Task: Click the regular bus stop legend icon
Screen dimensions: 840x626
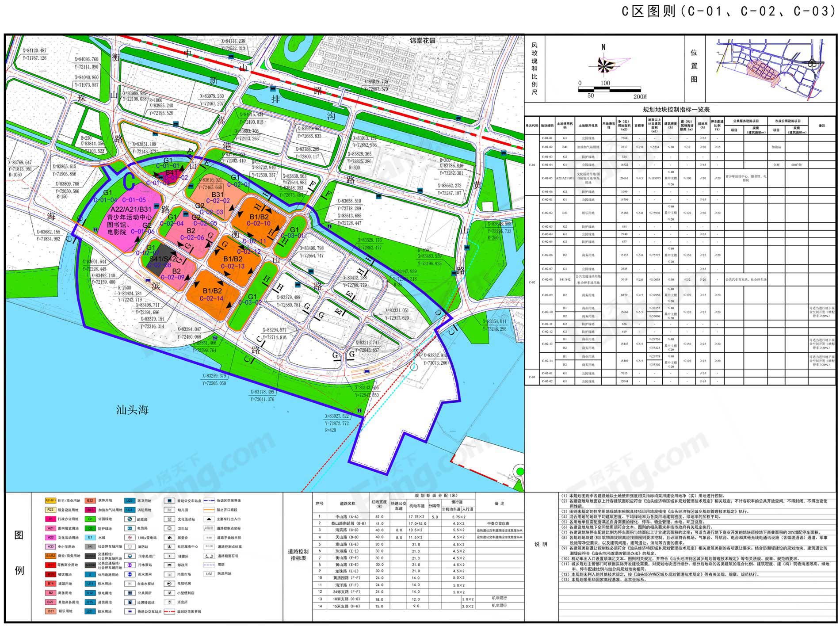Action: point(169,501)
